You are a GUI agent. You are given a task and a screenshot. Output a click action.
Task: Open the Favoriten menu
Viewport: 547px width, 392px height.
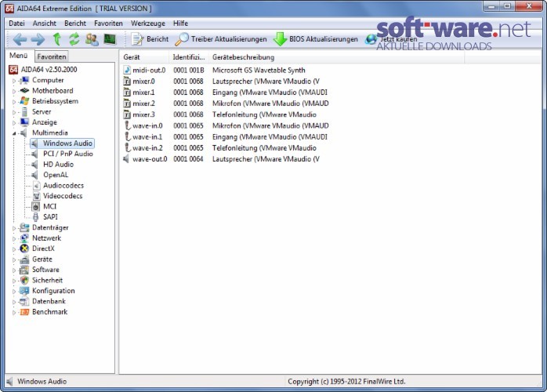tap(108, 24)
